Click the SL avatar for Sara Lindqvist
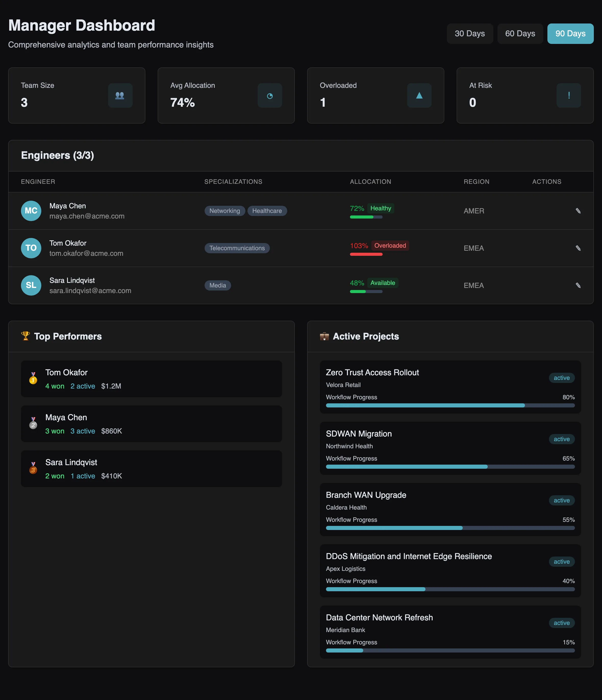Screen dimensions: 602x700 point(31,285)
